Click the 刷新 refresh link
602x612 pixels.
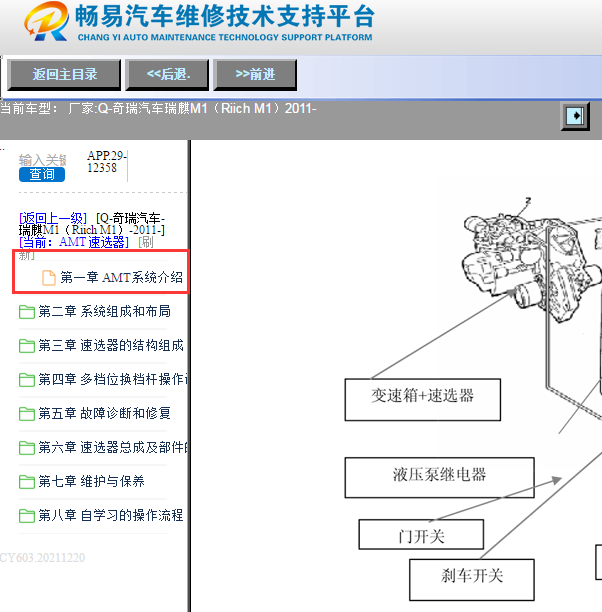point(146,242)
